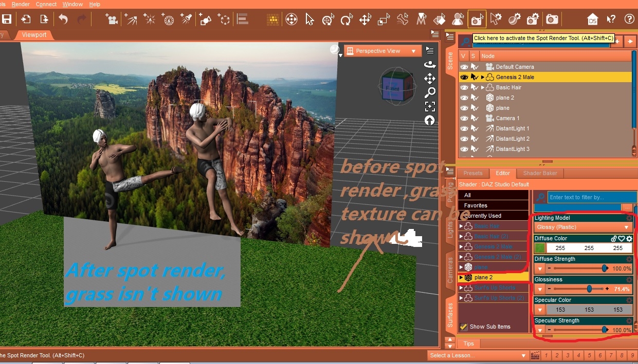Viewport: 638px width, 364px height.
Task: Click the Render camera icon in toolbar
Action: [x=552, y=20]
